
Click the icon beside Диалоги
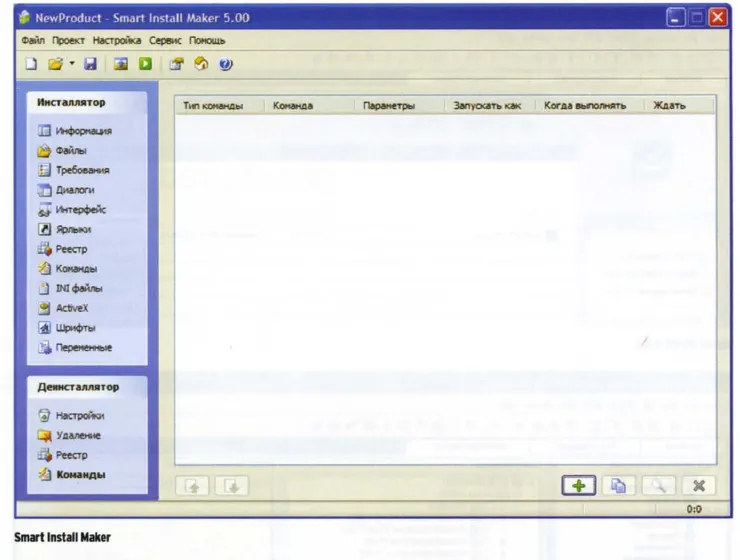[44, 190]
